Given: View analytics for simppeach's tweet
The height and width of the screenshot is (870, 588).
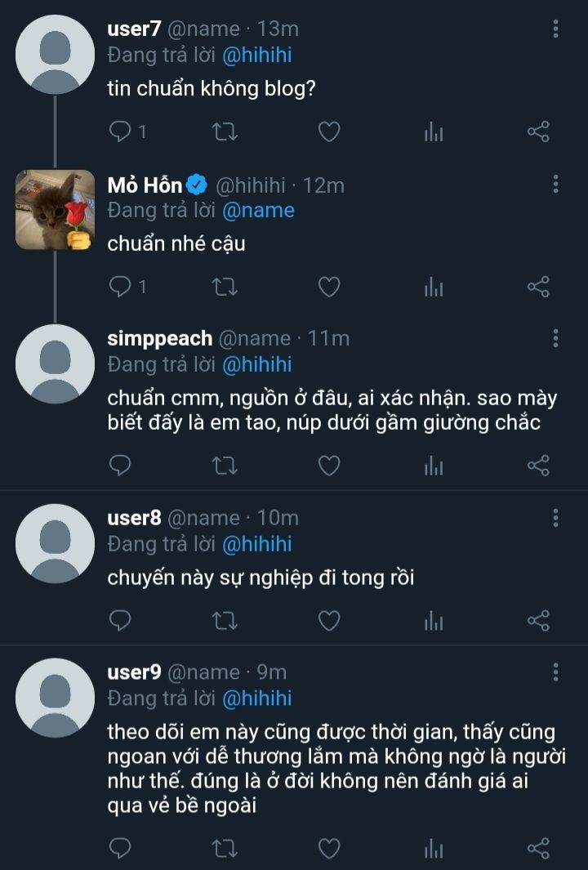Looking at the screenshot, I should coord(434,466).
